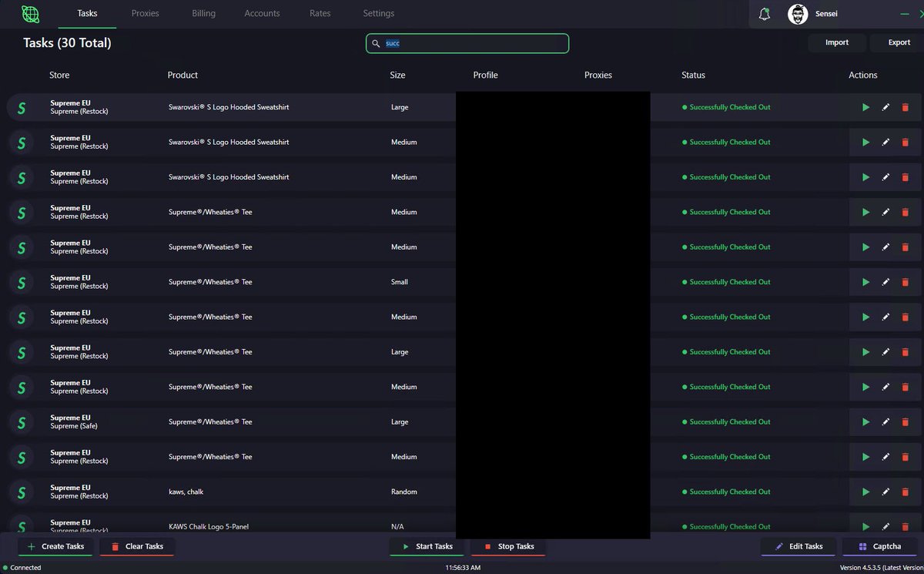This screenshot has width=924, height=574.
Task: Click Supreme logo icon of Swarovski Large row
Action: (x=22, y=108)
